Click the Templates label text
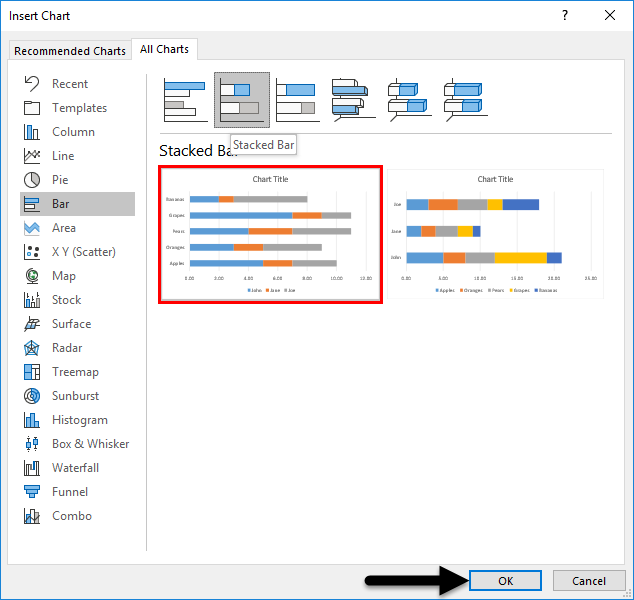The image size is (634, 600). (79, 108)
